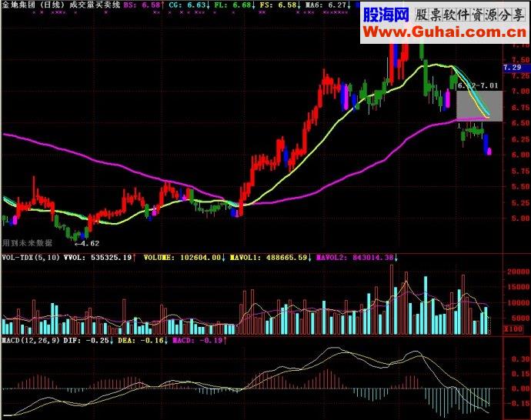The image size is (531, 420).
Task: Click the 10000 volume axis label
Action: (x=518, y=303)
